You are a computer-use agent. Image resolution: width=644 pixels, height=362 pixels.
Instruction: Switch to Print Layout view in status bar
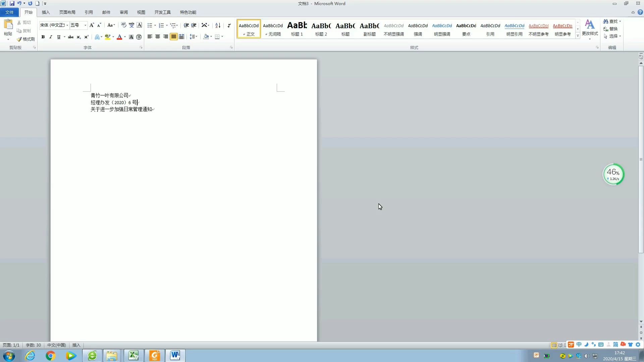pos(554,345)
